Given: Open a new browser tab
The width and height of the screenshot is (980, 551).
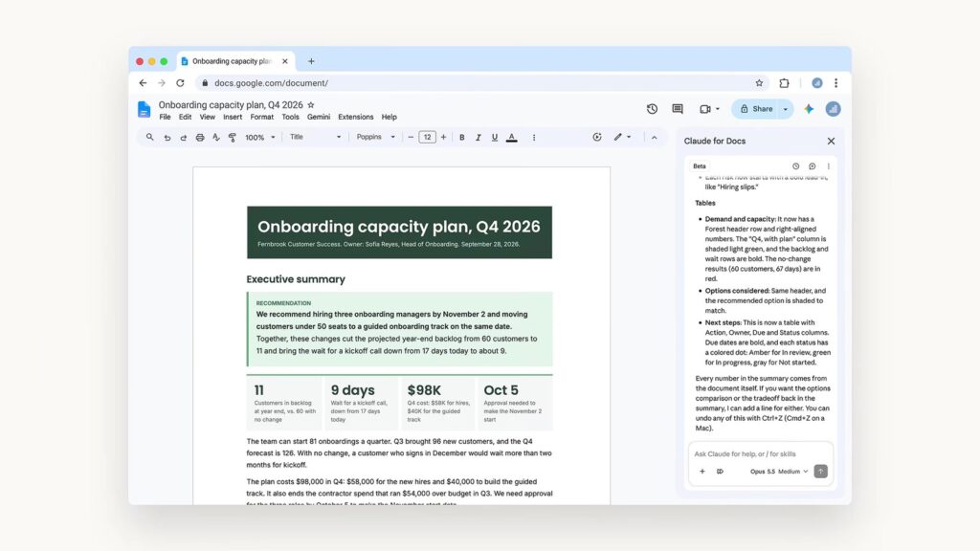Looking at the screenshot, I should [311, 61].
